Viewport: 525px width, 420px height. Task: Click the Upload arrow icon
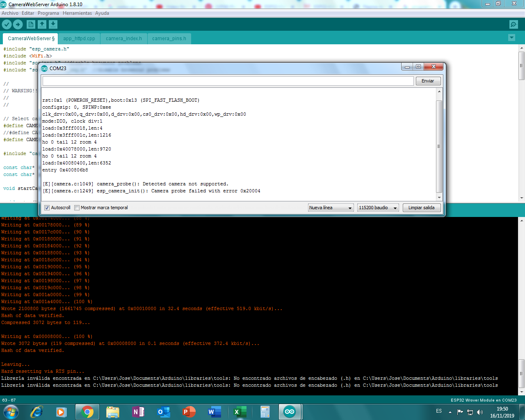[x=18, y=25]
